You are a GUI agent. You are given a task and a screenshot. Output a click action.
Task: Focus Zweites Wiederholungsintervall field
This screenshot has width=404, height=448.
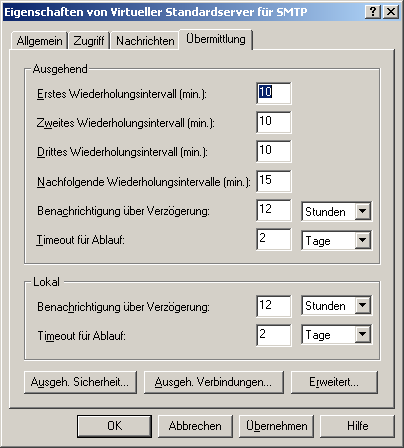(274, 122)
